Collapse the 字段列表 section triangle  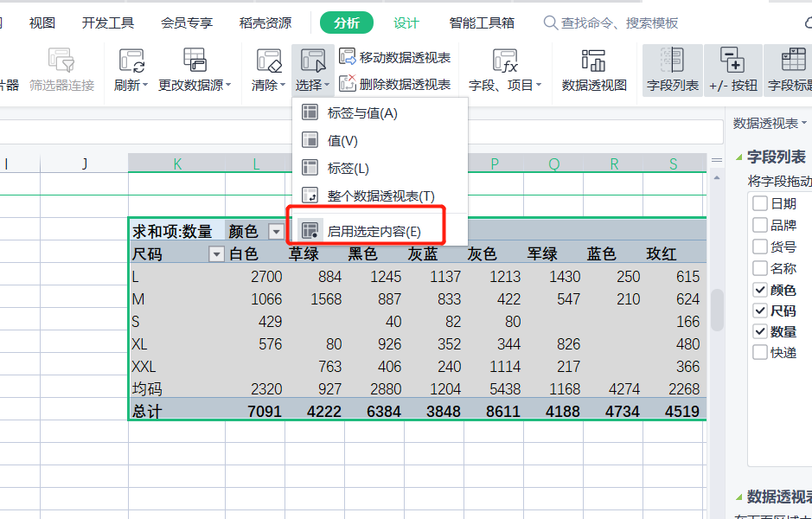(x=739, y=157)
